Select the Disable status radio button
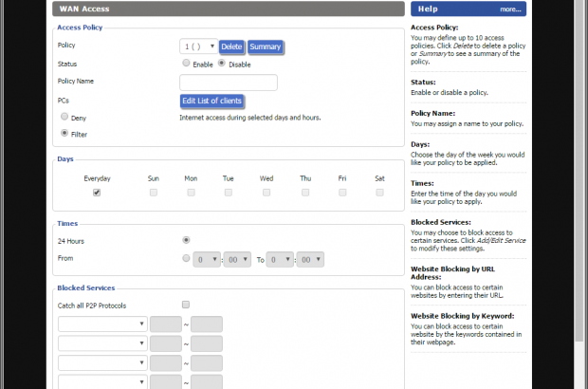This screenshot has height=389, width=588. [x=222, y=64]
